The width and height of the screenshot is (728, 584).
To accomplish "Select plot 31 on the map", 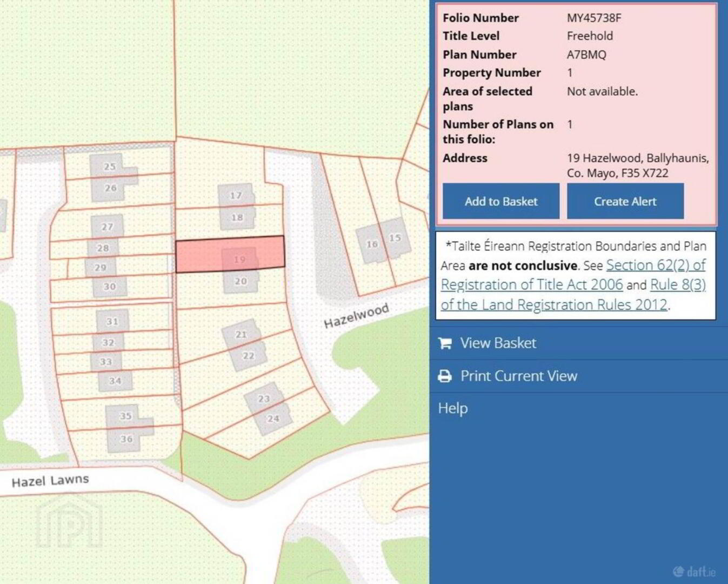I will 112,321.
